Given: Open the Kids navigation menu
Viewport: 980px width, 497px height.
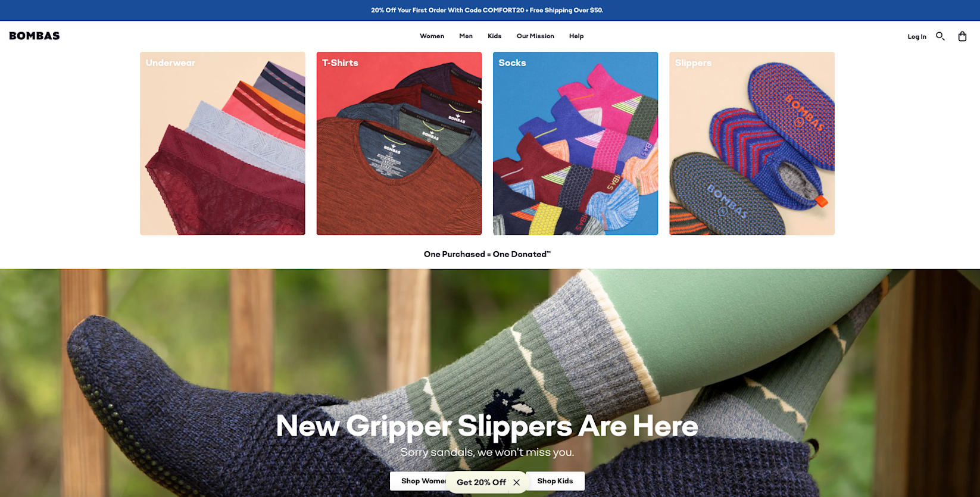Looking at the screenshot, I should 494,36.
